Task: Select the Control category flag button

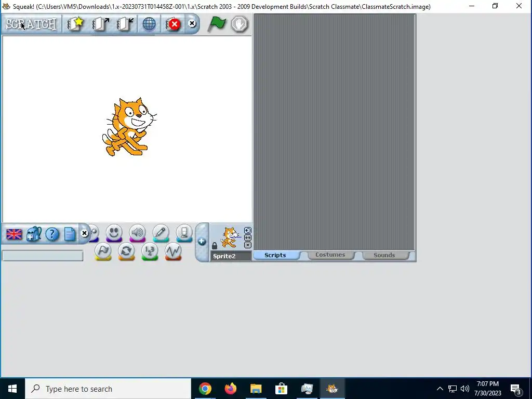Action: (x=103, y=252)
